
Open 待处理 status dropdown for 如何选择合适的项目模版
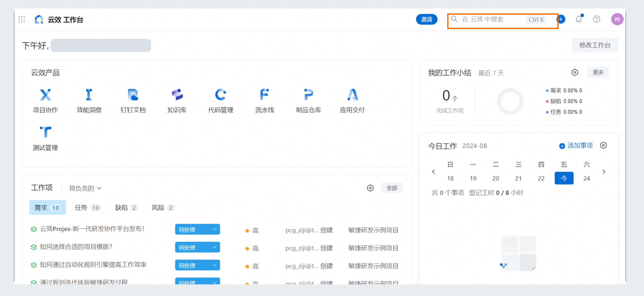point(197,247)
